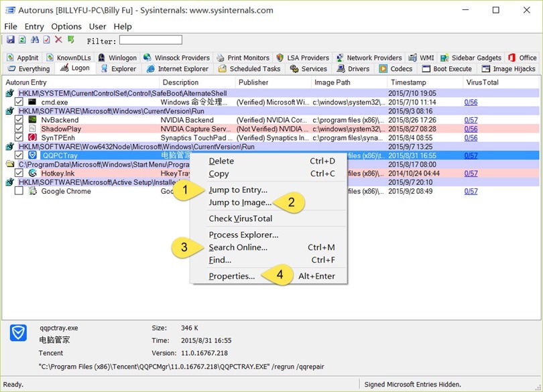543x392 pixels.
Task: Open SynTPEnh VirusTotal 0/56 link
Action: (471, 137)
